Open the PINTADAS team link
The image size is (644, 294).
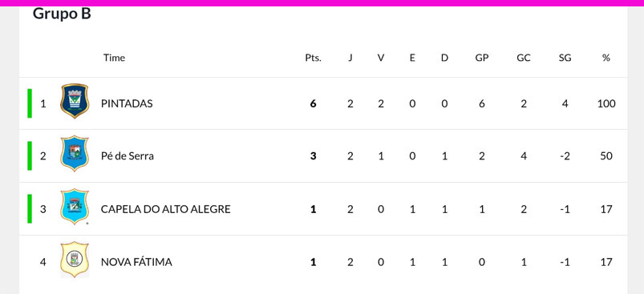[127, 103]
